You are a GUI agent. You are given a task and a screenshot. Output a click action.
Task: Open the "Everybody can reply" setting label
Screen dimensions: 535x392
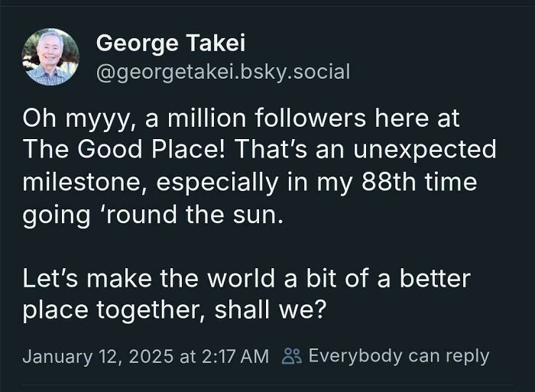[398, 355]
